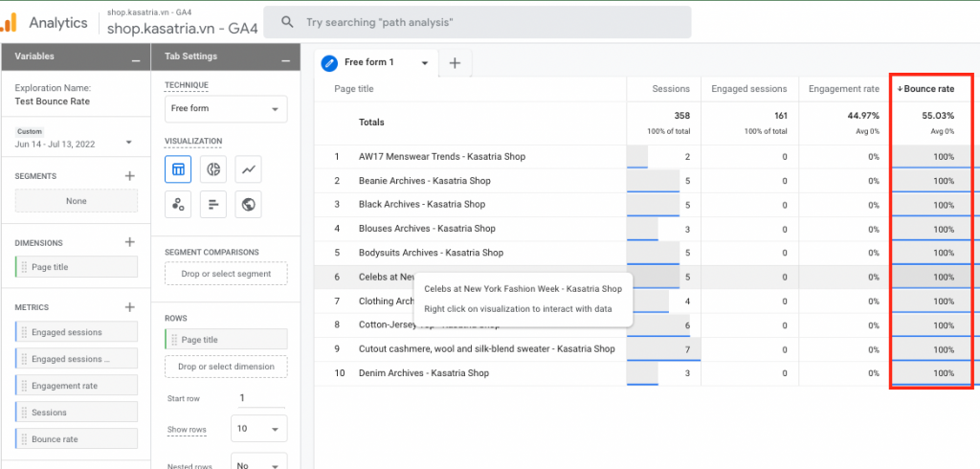Add a new dimension with plus icon
This screenshot has height=469, width=980.
pyautogui.click(x=130, y=242)
